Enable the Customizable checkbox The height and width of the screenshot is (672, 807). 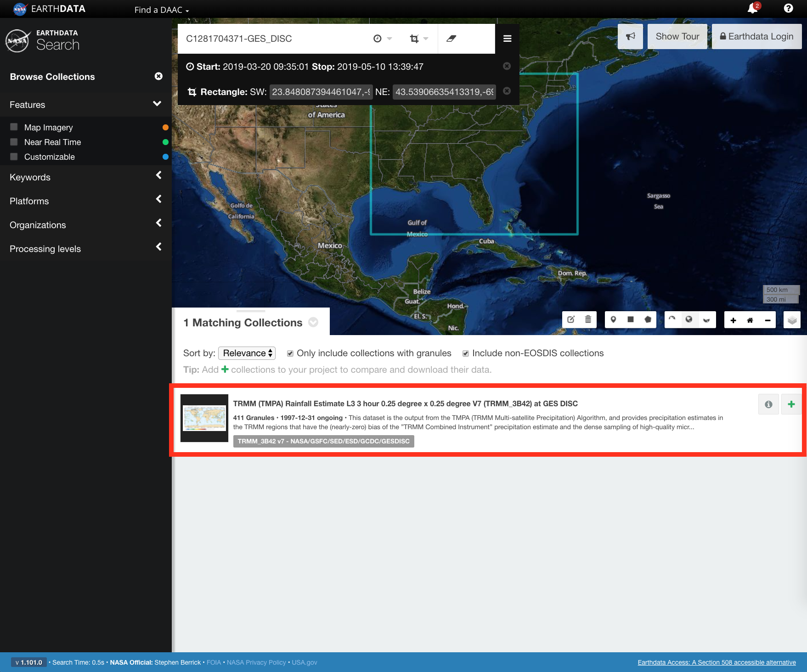pyautogui.click(x=14, y=157)
